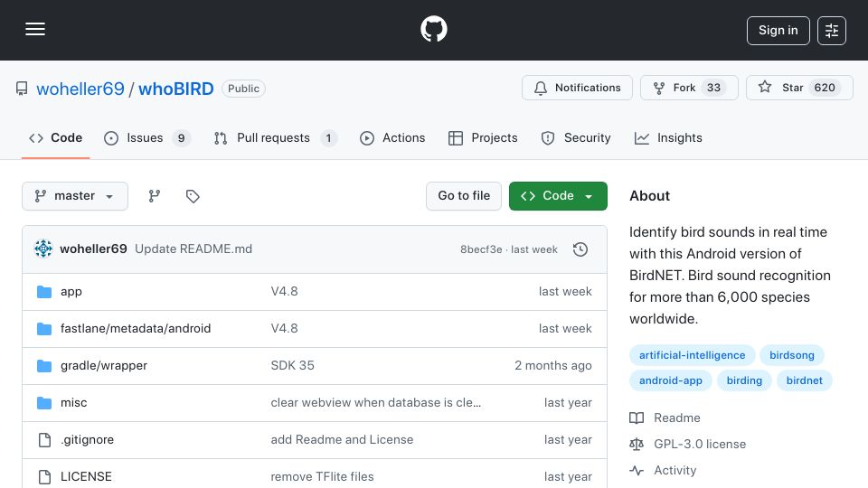This screenshot has width=868, height=488.
Task: Select the birdnet topic tag
Action: click(805, 380)
